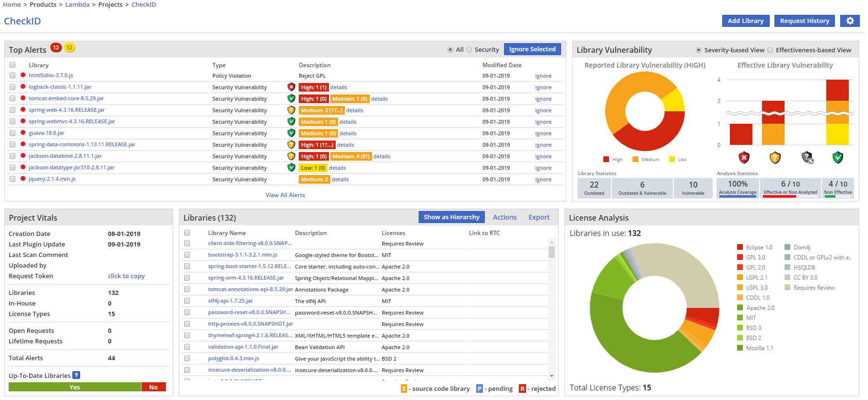The width and height of the screenshot is (868, 400).
Task: Click the yellow alerts badge showing 32
Action: (x=70, y=48)
